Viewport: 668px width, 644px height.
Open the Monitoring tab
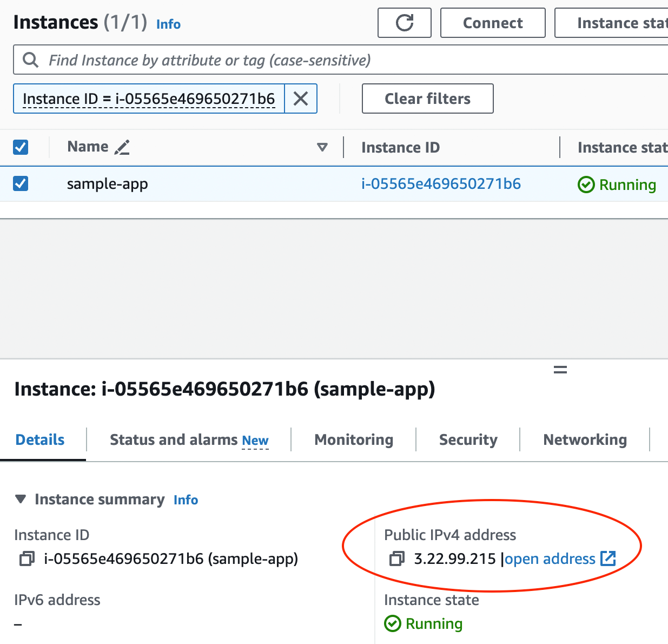tap(354, 439)
